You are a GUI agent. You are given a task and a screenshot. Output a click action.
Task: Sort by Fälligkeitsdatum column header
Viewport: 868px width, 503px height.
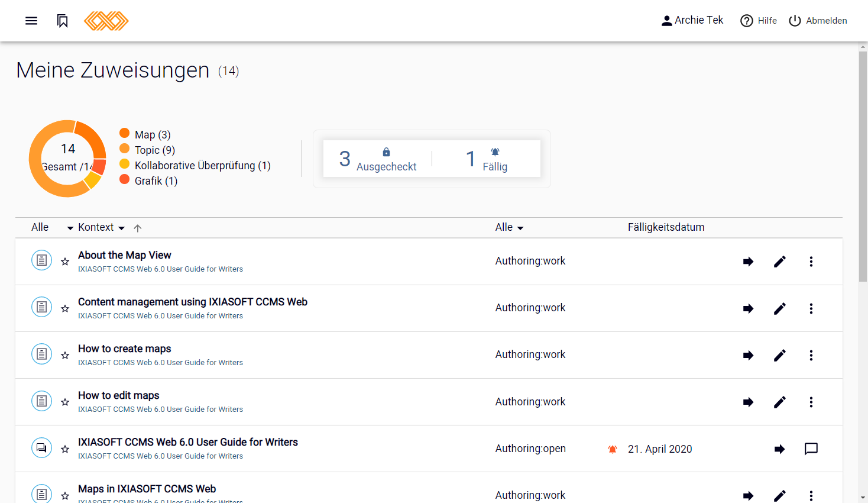click(x=666, y=227)
